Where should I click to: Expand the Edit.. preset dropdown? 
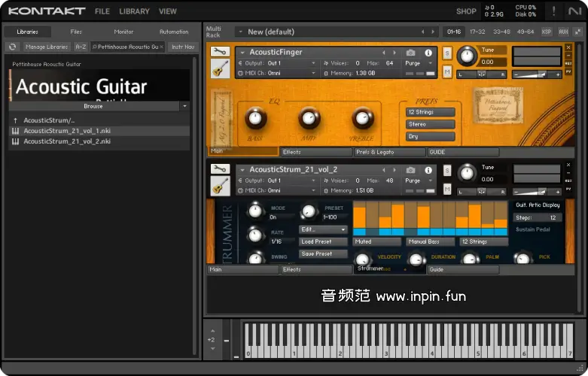pyautogui.click(x=323, y=229)
